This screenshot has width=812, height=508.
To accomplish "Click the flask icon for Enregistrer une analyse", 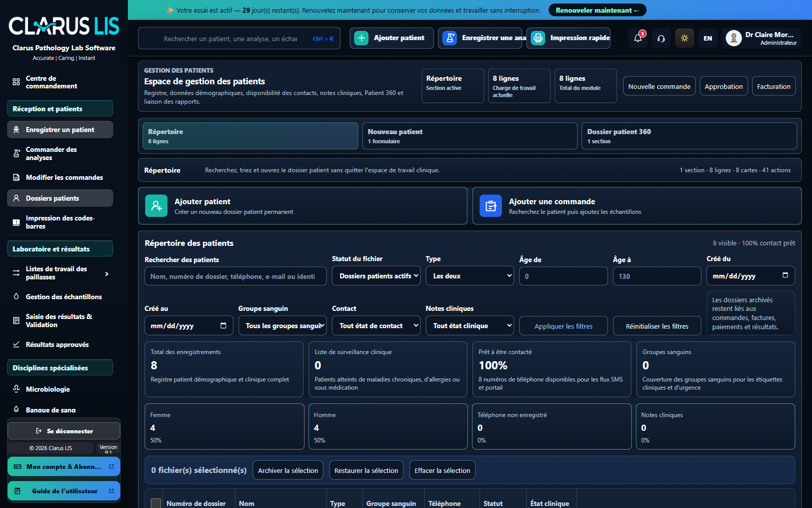I will point(450,38).
